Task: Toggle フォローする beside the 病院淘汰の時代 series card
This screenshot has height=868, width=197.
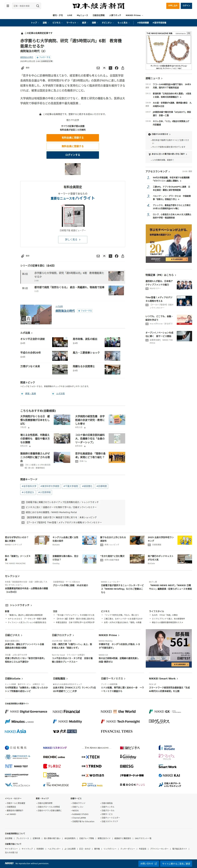Action: click(x=85, y=311)
